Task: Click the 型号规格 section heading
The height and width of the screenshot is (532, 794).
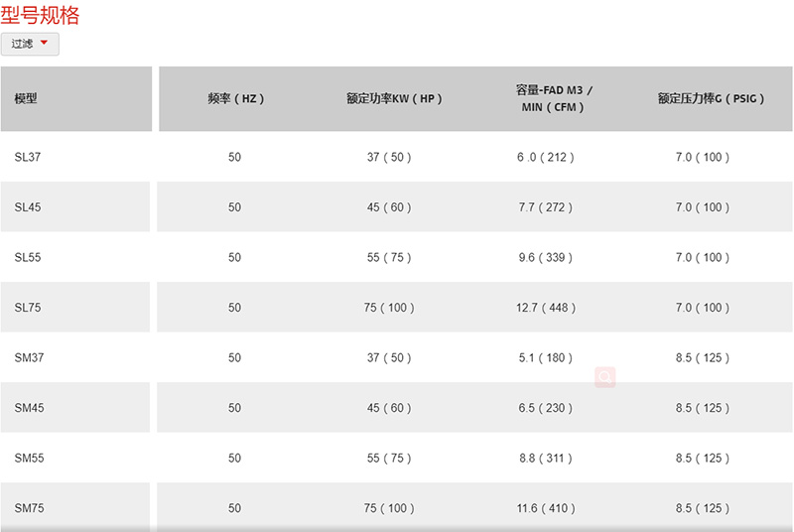Action: click(40, 15)
